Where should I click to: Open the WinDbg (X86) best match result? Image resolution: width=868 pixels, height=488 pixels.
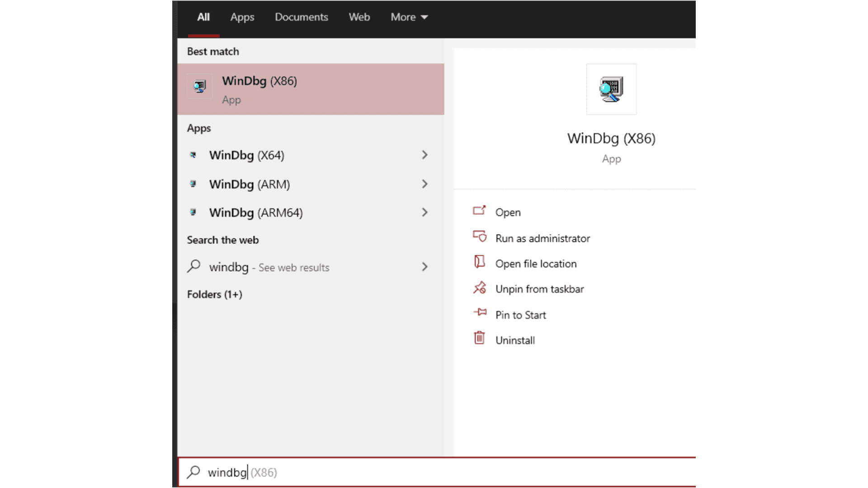tap(311, 89)
